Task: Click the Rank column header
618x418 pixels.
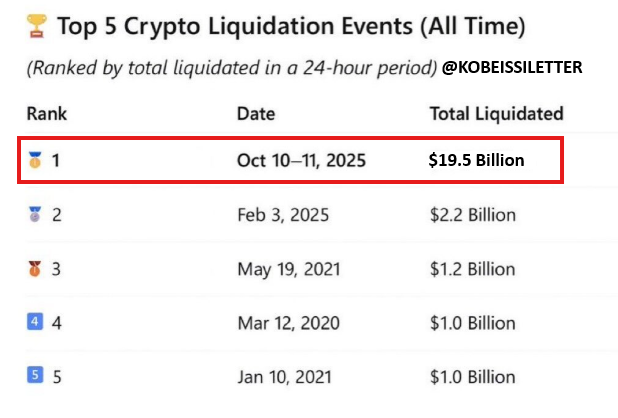Action: pyautogui.click(x=46, y=113)
